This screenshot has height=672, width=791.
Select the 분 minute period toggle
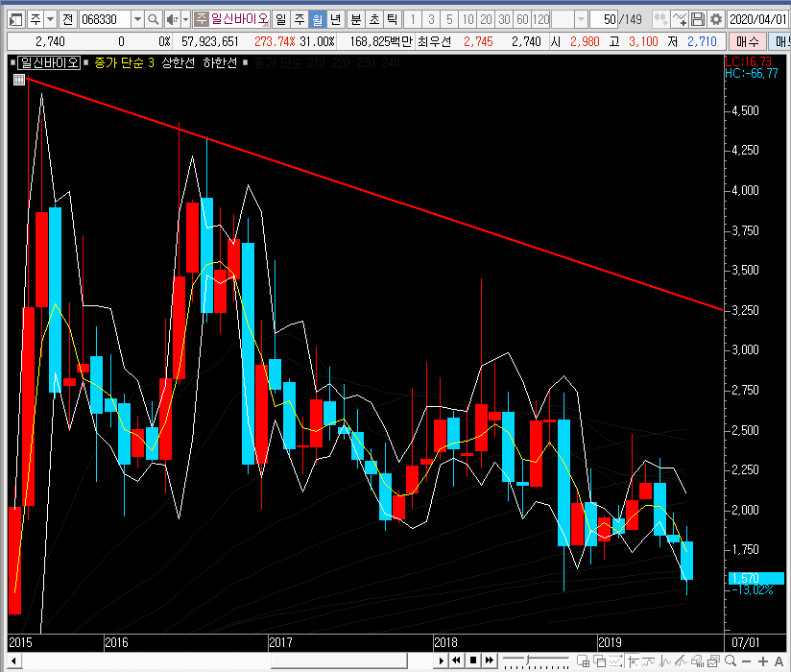[355, 19]
